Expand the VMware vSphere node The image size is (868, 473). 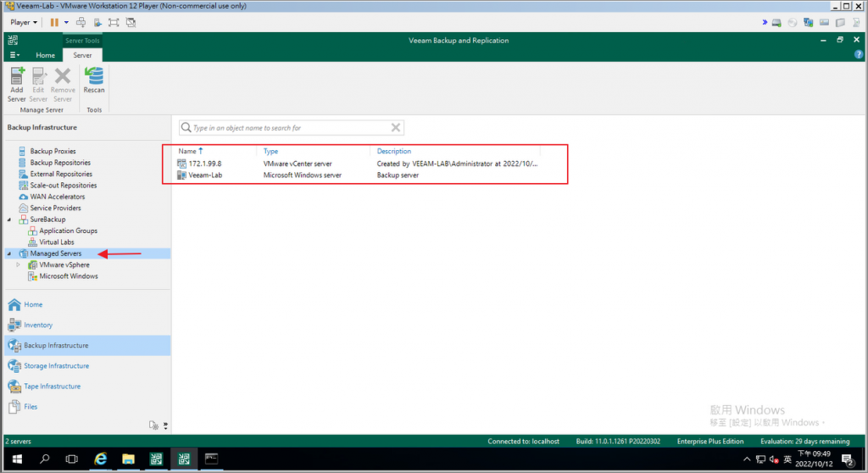[x=19, y=264]
